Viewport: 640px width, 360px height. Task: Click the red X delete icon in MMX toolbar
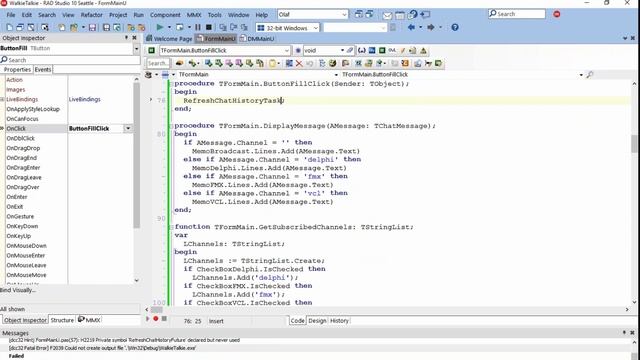click(299, 63)
